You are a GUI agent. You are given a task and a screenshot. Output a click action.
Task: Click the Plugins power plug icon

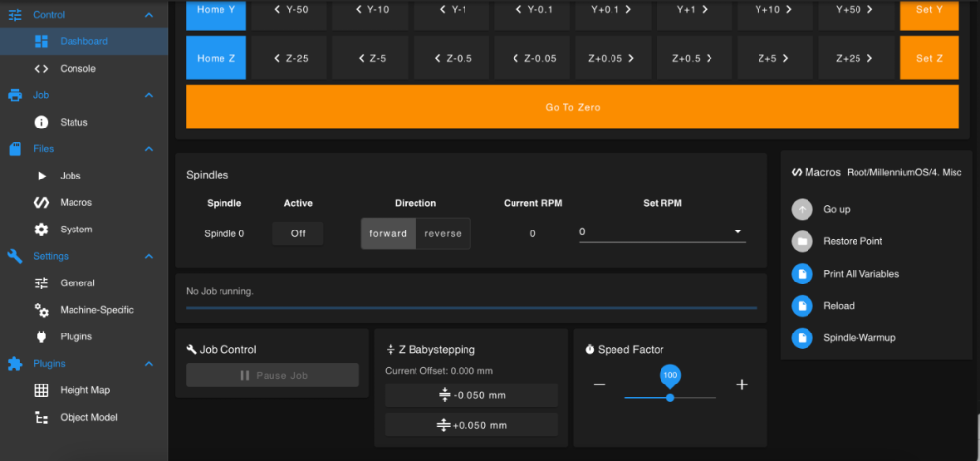tap(41, 336)
